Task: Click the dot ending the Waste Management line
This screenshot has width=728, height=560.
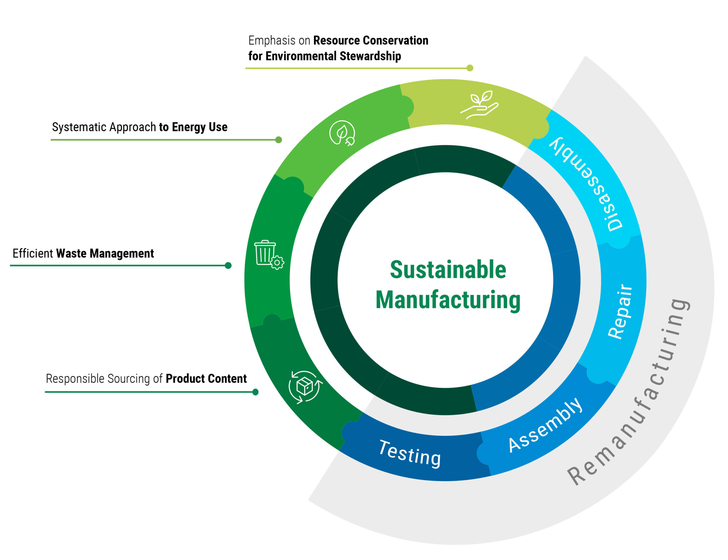Action: click(x=228, y=266)
